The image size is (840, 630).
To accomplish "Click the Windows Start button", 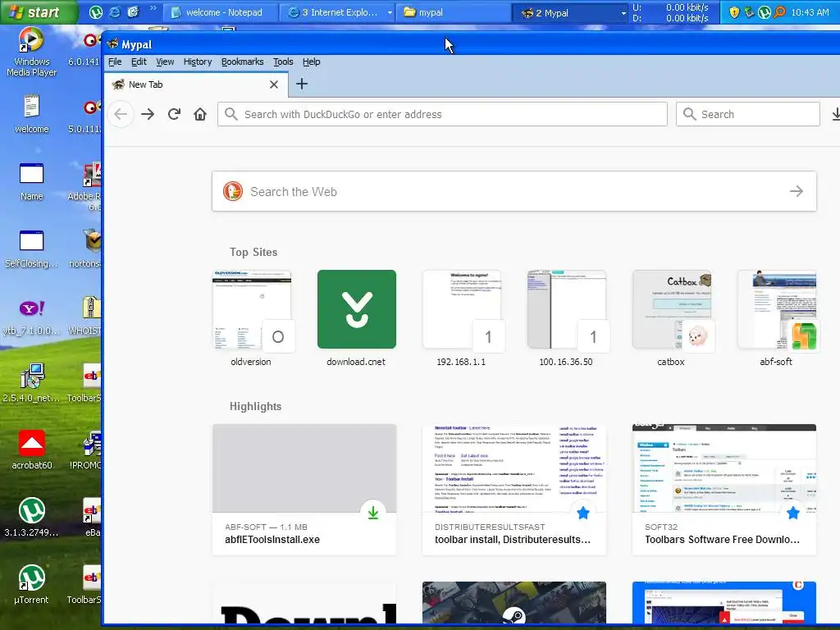I will point(39,11).
